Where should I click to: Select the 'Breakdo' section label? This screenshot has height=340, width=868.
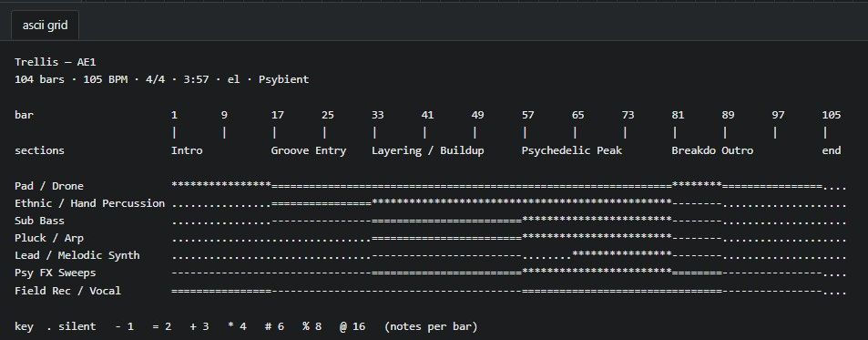[693, 150]
